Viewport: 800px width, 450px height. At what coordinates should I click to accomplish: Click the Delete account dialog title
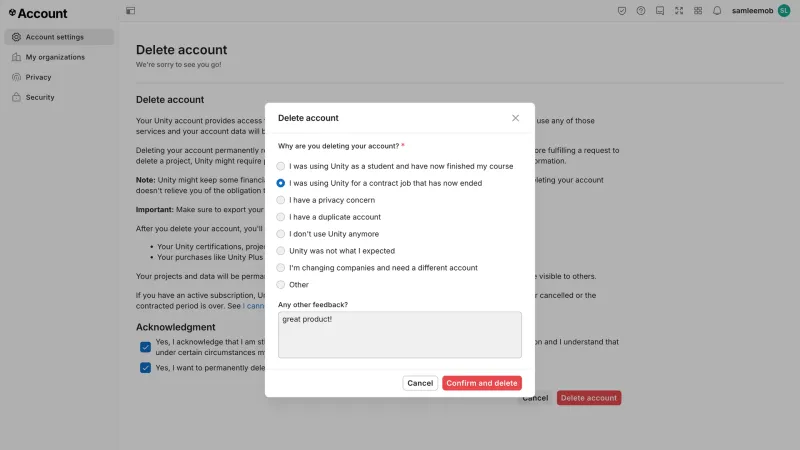pos(308,118)
